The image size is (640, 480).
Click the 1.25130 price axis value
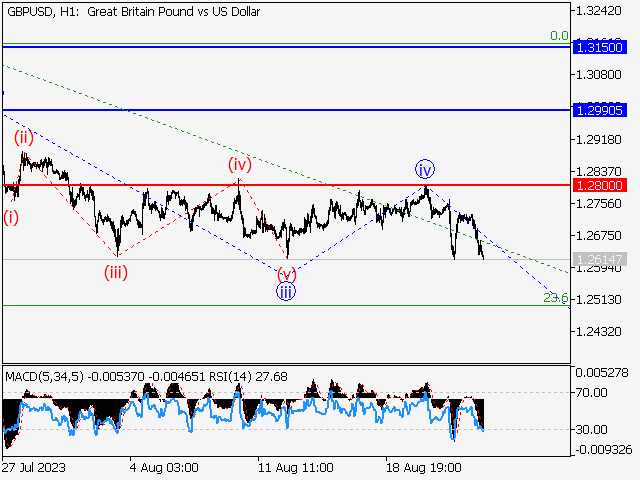coord(598,300)
